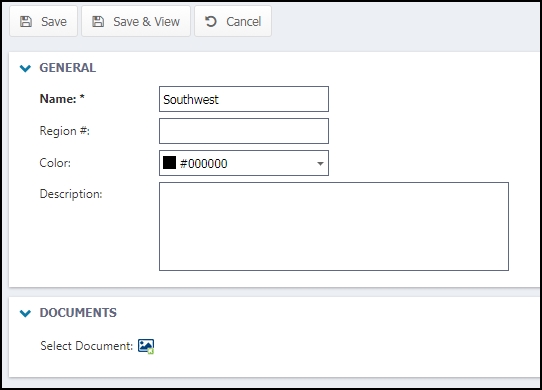This screenshot has height=390, width=542.
Task: Click the Cancel button
Action: tap(233, 21)
